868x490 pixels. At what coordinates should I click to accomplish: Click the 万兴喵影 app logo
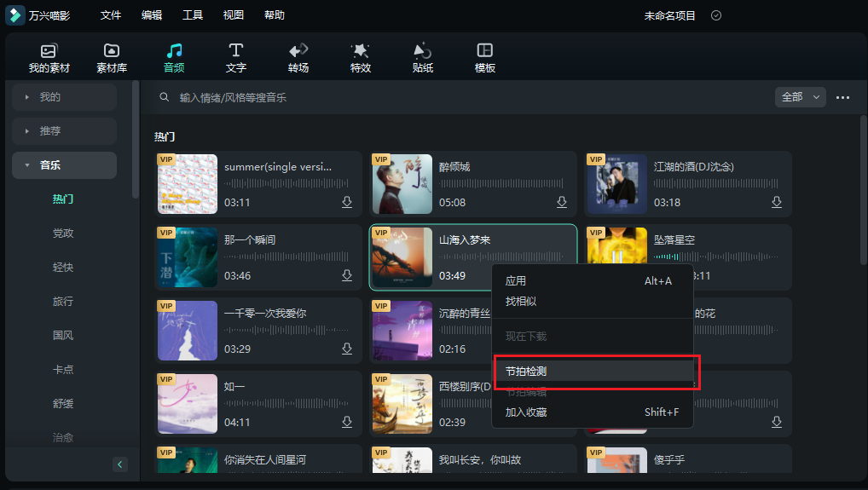tap(15, 15)
